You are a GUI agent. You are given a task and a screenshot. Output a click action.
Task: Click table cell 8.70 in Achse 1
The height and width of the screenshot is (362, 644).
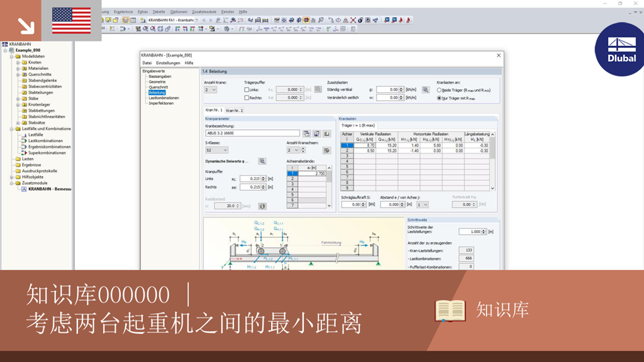point(364,145)
